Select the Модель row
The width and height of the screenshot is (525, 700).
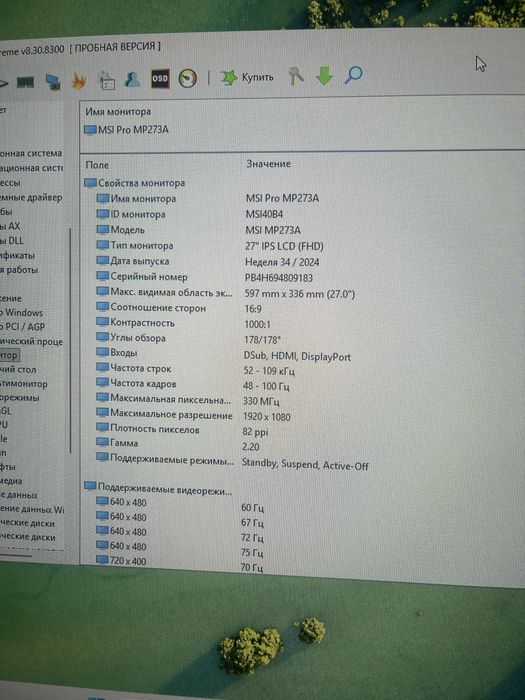click(199, 230)
